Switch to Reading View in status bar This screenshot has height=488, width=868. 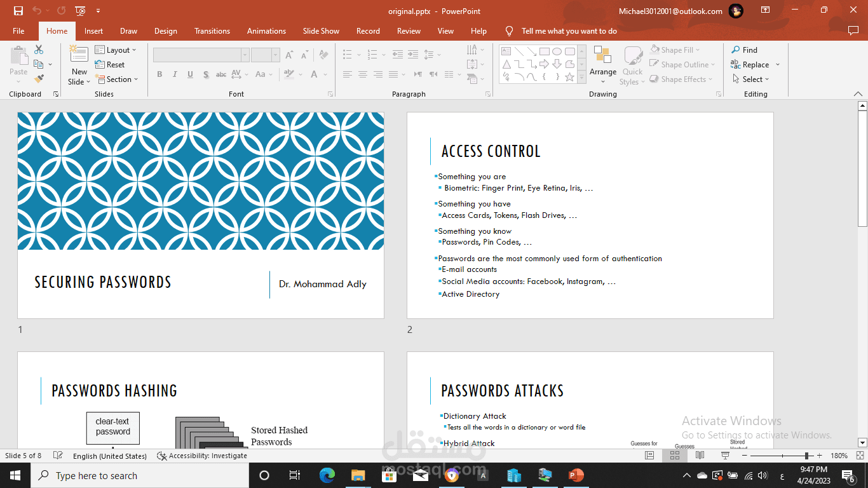point(700,456)
